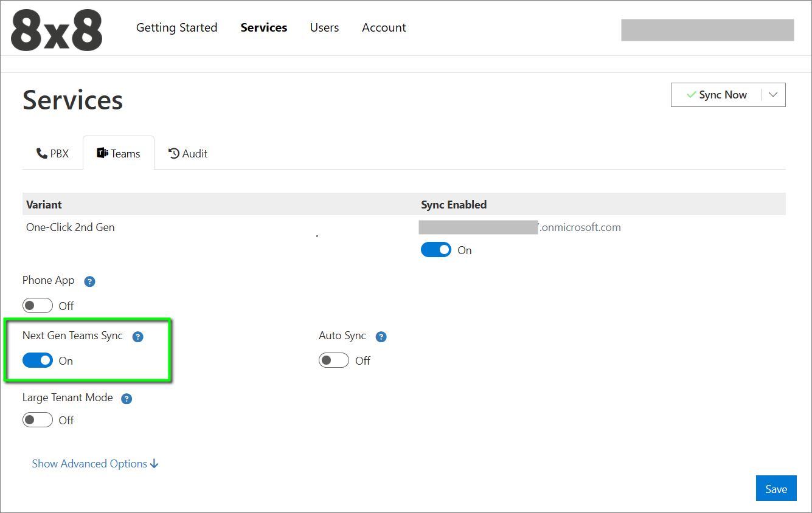Image resolution: width=812 pixels, height=513 pixels.
Task: Select the Teams tab
Action: 119,153
